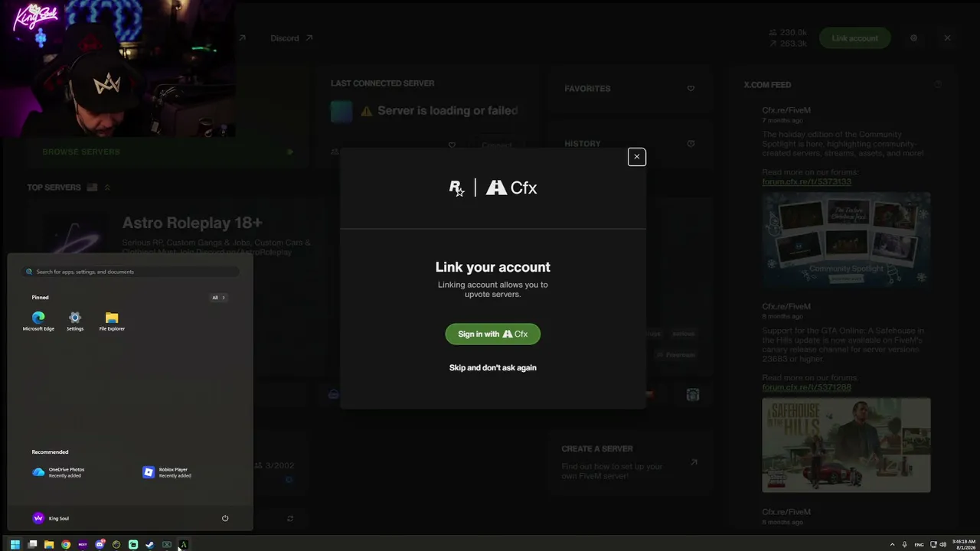Switch to FiveM on the taskbar
The image size is (980, 551).
[x=184, y=545]
